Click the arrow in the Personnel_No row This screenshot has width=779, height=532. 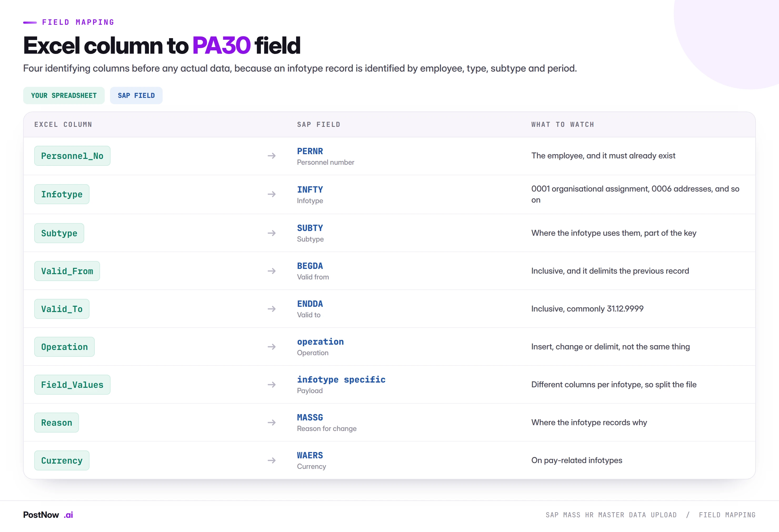point(272,156)
